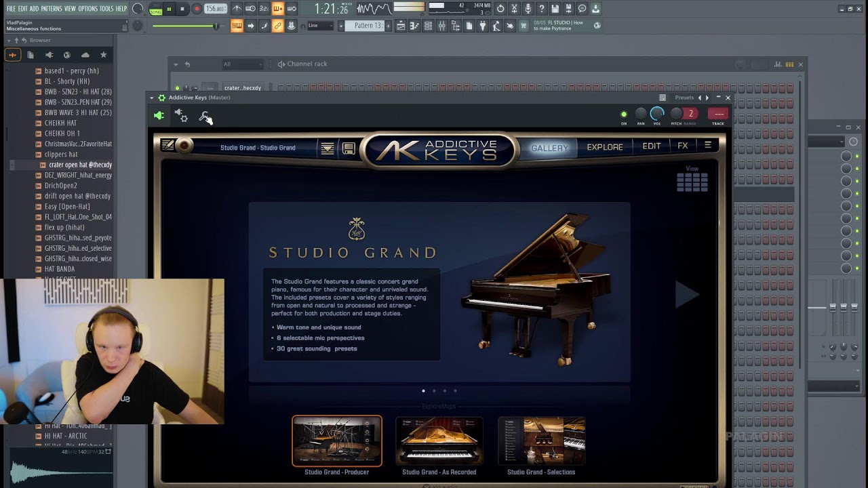Open the Browser files tab icon
Viewport: 868px width, 488px height.
pyautogui.click(x=31, y=55)
